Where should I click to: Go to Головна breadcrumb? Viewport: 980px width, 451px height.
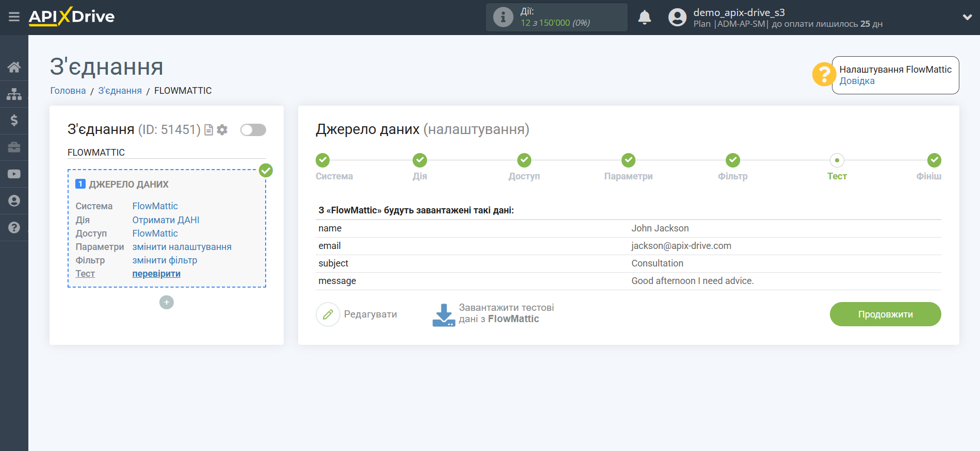pos(68,91)
